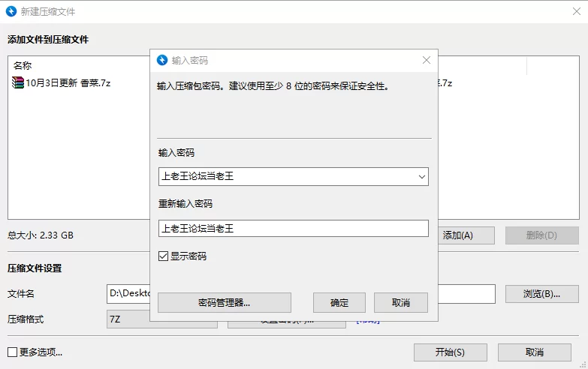Select the 7z archive file icon in list
This screenshot has height=369, width=588.
pos(18,82)
